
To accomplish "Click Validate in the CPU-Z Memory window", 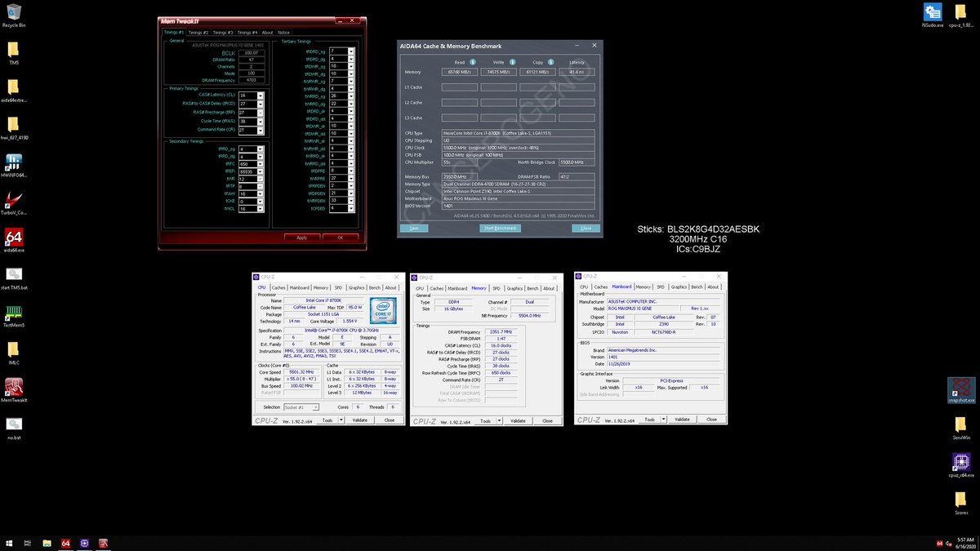I will click(x=518, y=420).
